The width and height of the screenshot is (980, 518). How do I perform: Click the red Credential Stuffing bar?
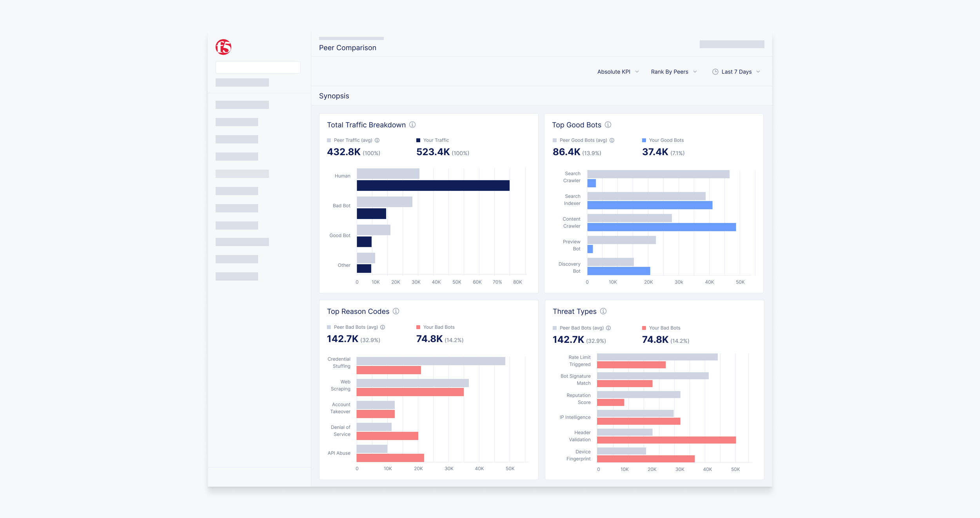point(389,370)
